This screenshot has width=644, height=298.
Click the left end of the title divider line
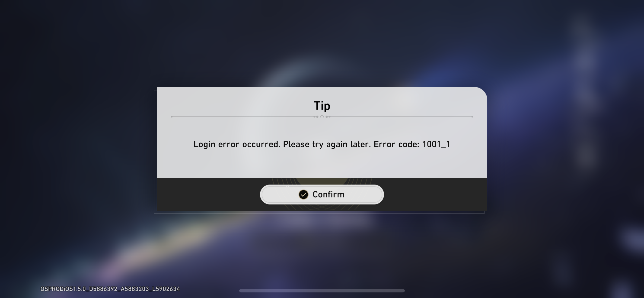[172, 117]
